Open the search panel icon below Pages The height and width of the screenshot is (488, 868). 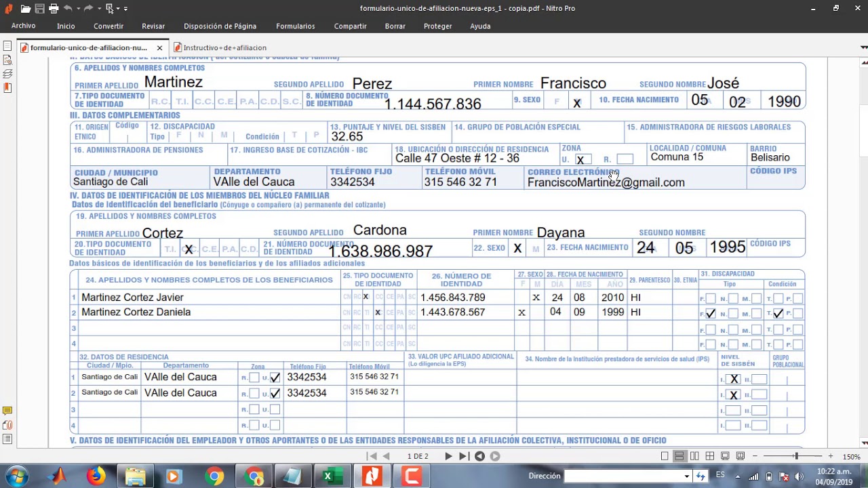tap(7, 60)
